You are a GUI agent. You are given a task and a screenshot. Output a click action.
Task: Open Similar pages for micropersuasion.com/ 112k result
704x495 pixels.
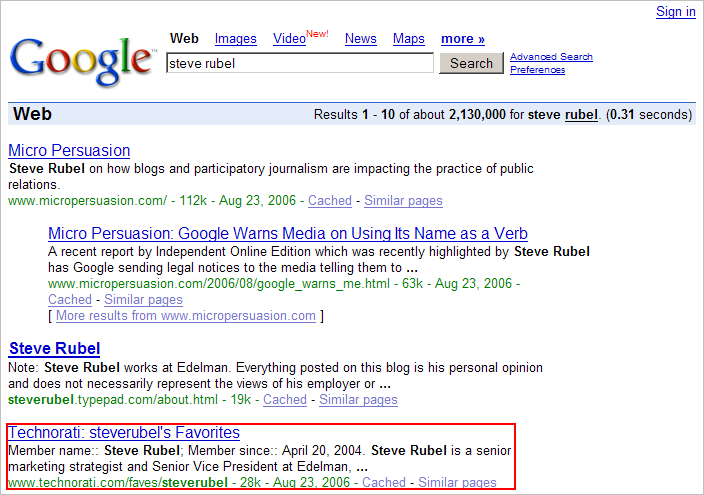pyautogui.click(x=403, y=200)
